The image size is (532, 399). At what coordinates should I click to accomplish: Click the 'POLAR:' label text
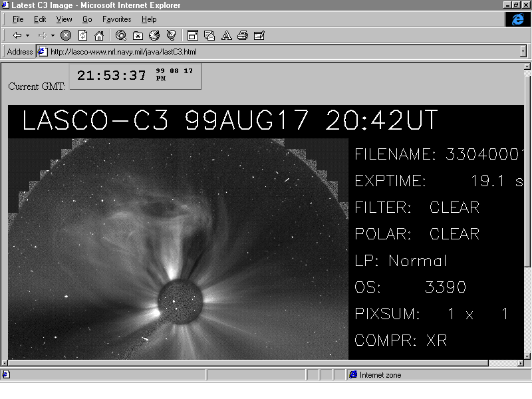(x=383, y=234)
